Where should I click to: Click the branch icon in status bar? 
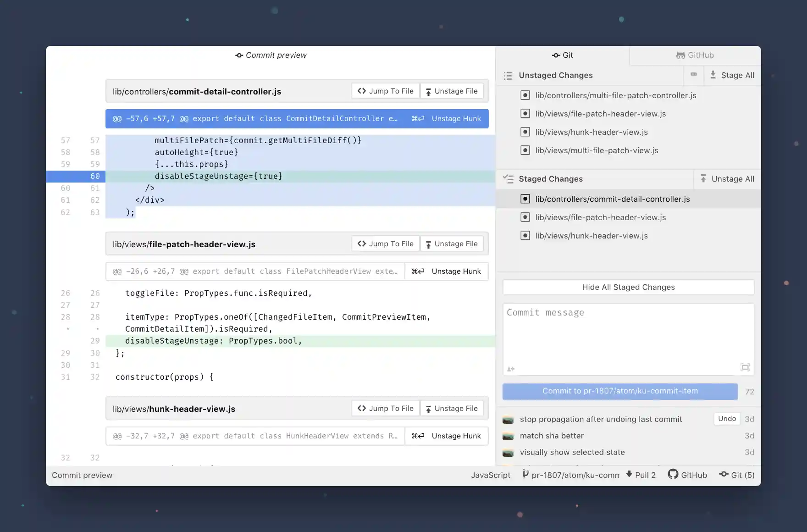tap(525, 474)
